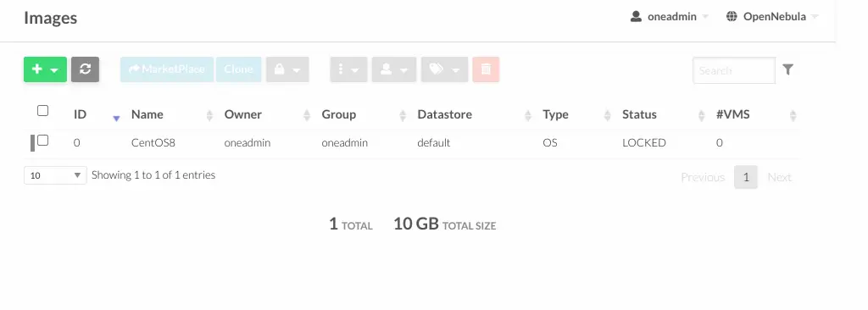Focus the Search input field
The height and width of the screenshot is (310, 868).
tap(734, 70)
